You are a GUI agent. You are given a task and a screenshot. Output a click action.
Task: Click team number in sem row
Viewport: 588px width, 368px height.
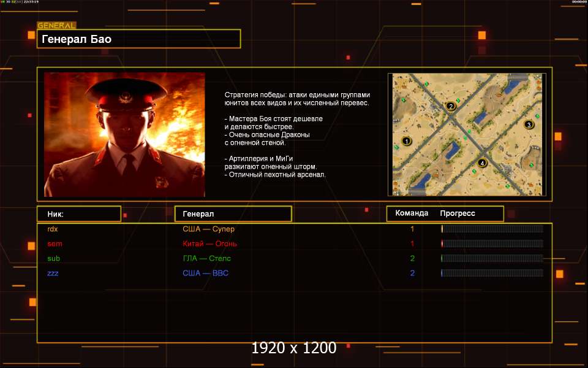[x=412, y=243]
